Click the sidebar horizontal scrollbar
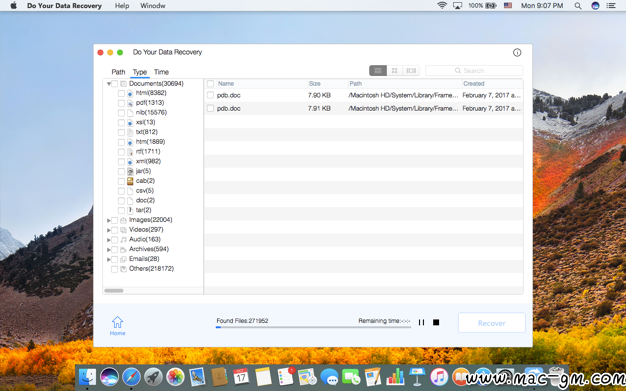The image size is (626, 391). (x=114, y=291)
